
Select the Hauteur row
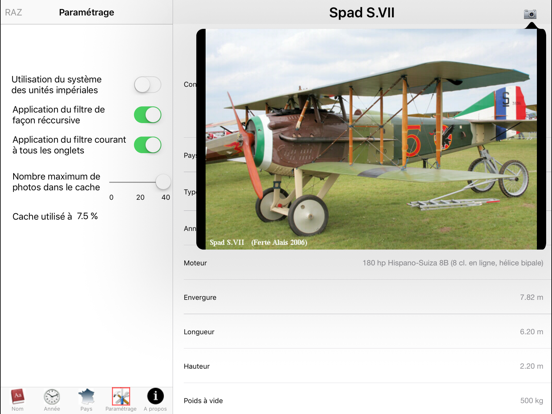(x=363, y=366)
